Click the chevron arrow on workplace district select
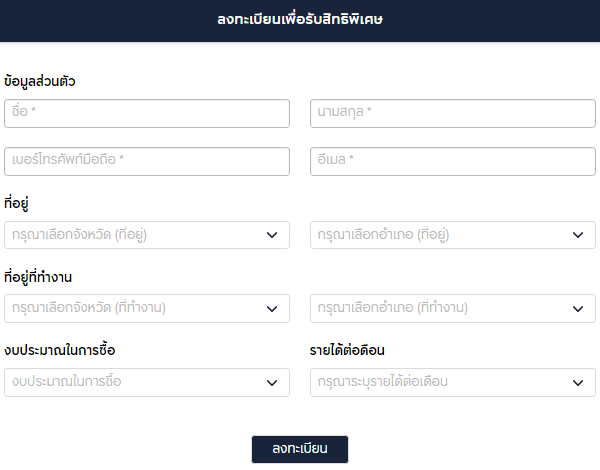Viewport: 600px width, 470px height. point(576,308)
